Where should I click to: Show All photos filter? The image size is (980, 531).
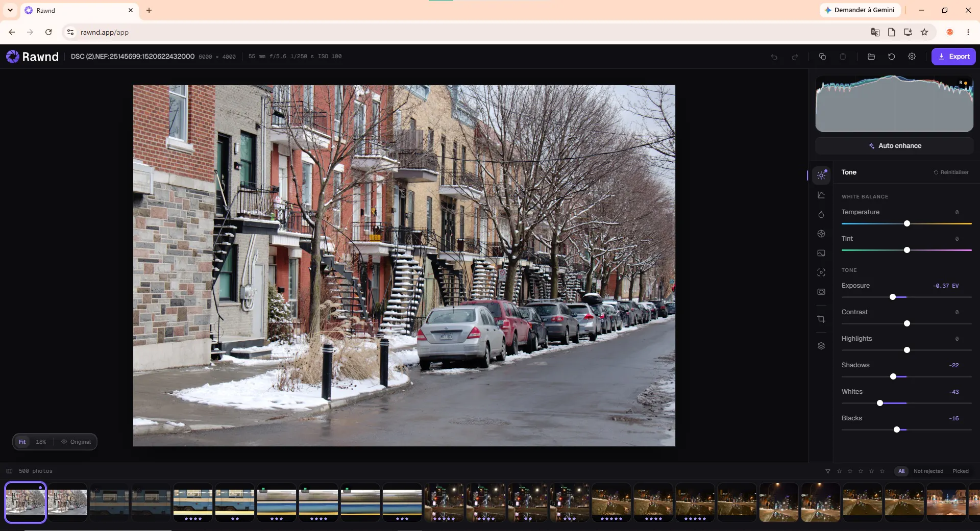coord(901,471)
